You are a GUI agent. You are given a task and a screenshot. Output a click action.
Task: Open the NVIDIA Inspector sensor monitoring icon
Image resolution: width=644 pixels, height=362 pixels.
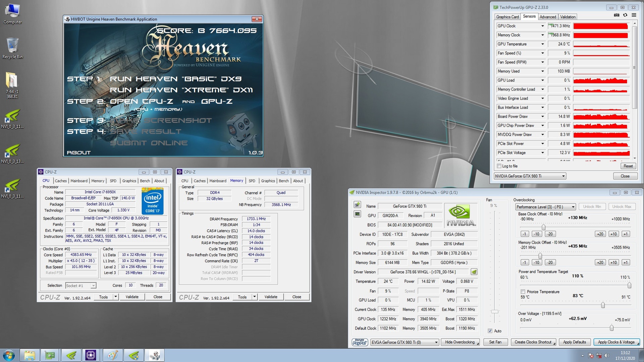[x=358, y=214]
